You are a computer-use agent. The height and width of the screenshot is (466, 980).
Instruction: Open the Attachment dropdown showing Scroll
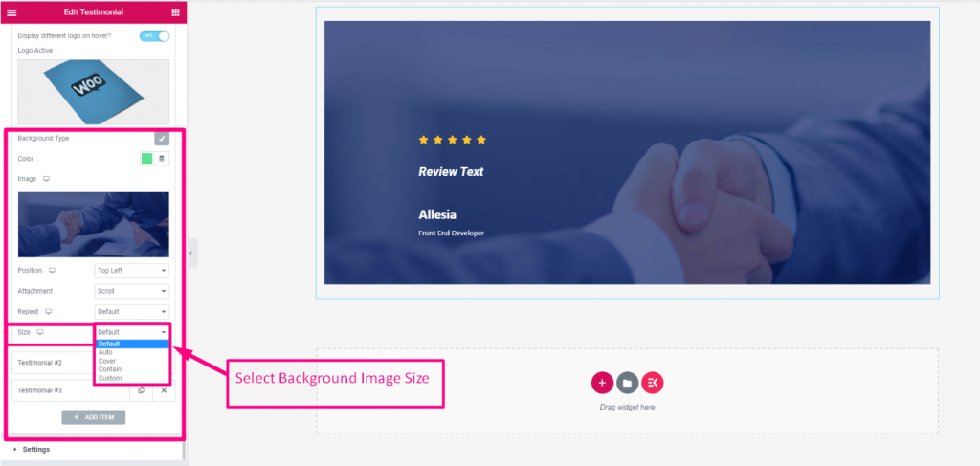(132, 291)
